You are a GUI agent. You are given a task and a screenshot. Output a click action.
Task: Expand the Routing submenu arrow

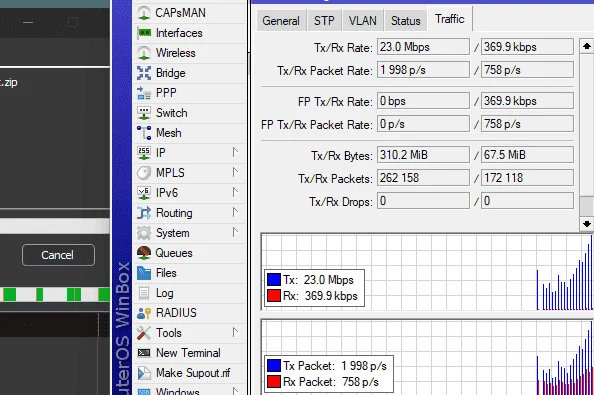click(235, 212)
